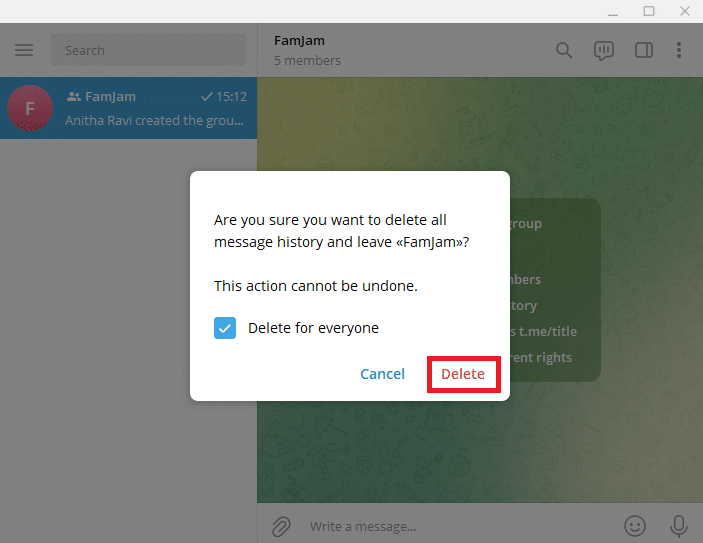This screenshot has height=543, width=703.
Task: Cancel the delete group dialog
Action: tap(382, 374)
